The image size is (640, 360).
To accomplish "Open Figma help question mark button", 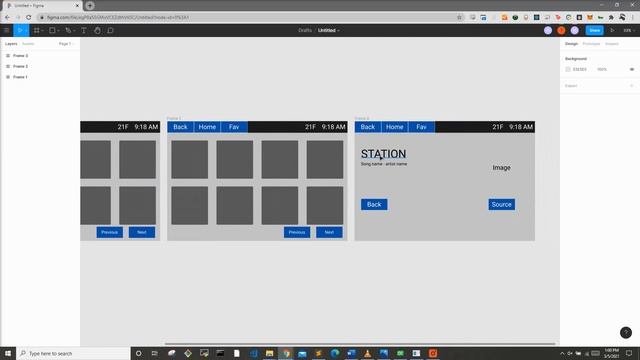I will point(626,333).
